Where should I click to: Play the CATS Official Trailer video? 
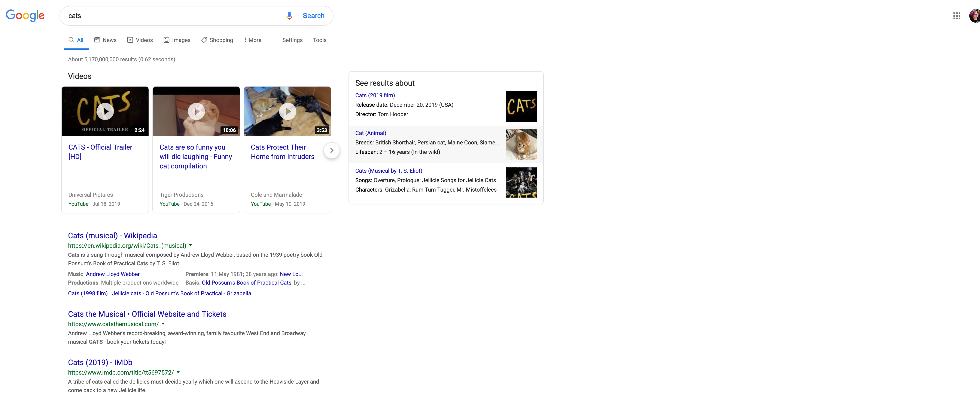(105, 111)
